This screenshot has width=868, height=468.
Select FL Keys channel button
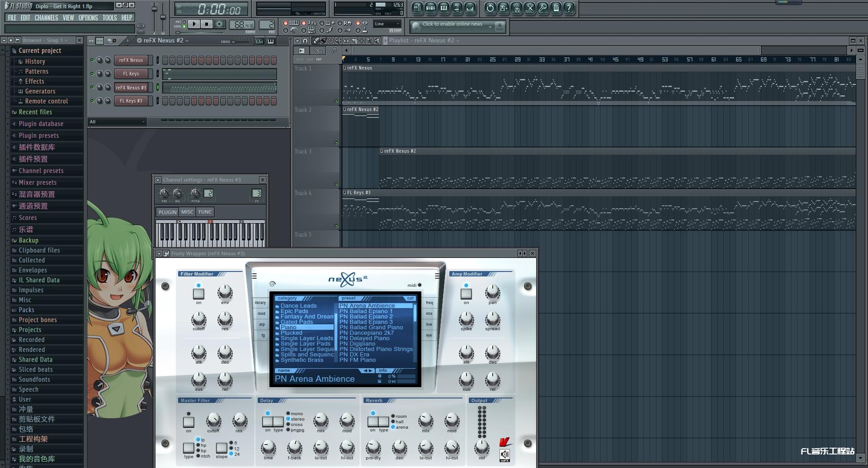(131, 74)
